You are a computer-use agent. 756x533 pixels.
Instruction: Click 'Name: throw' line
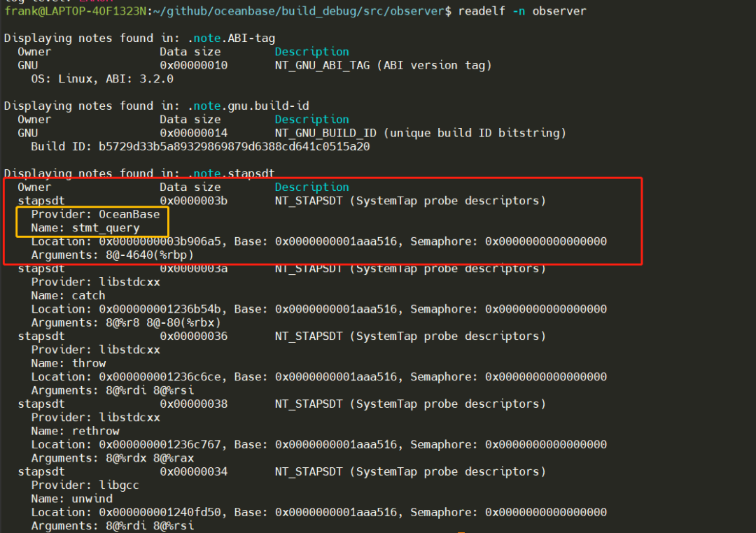point(69,363)
